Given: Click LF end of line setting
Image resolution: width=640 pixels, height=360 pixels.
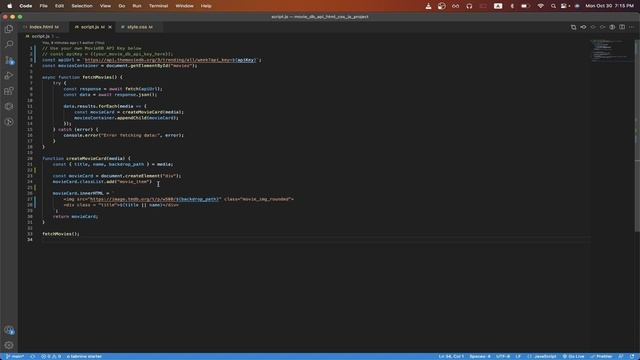Looking at the screenshot, I should [518, 356].
